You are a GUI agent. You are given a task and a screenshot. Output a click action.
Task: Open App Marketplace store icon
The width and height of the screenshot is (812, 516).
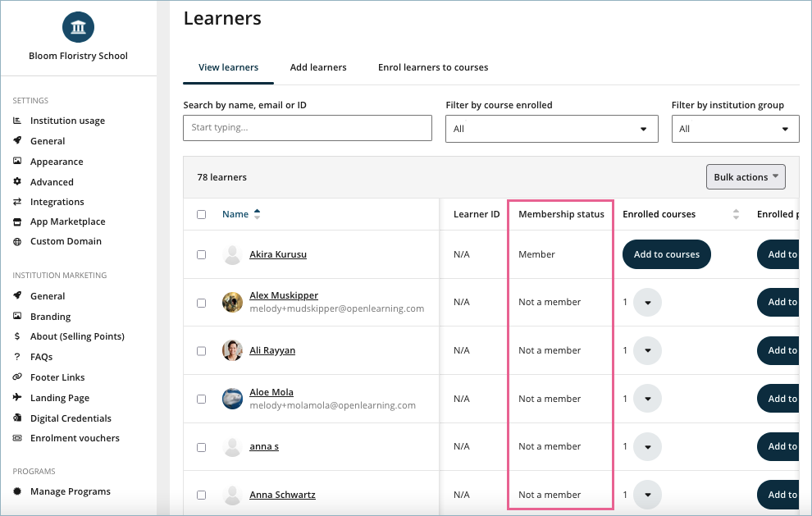(x=17, y=221)
